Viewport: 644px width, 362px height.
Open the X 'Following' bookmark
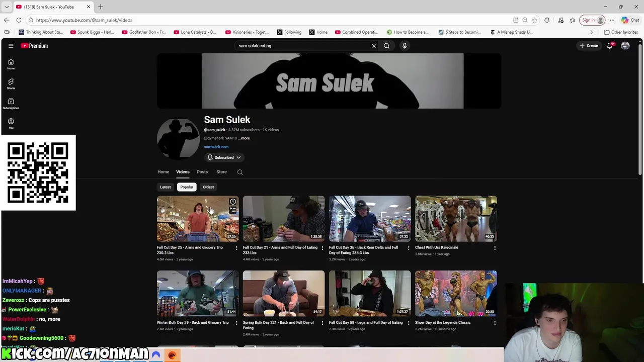pyautogui.click(x=289, y=32)
